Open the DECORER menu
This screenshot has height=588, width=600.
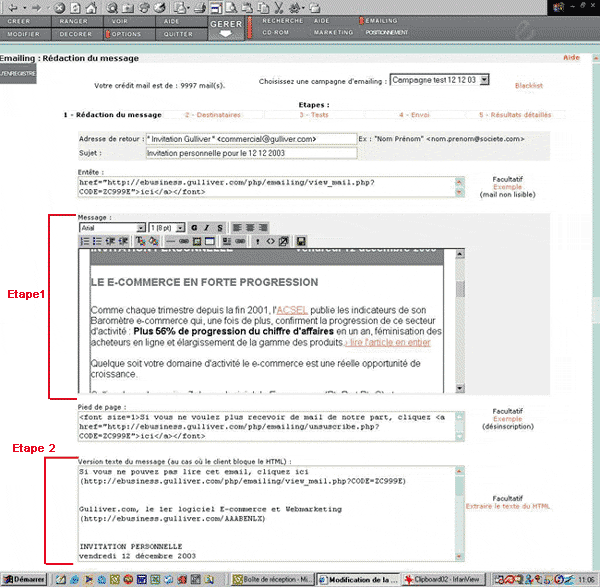75,34
